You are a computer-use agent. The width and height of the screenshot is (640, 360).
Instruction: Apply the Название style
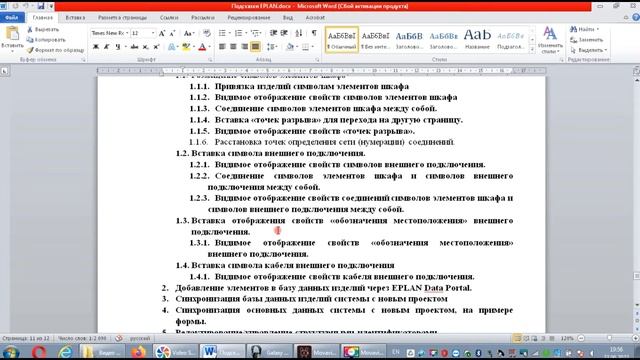[477, 40]
